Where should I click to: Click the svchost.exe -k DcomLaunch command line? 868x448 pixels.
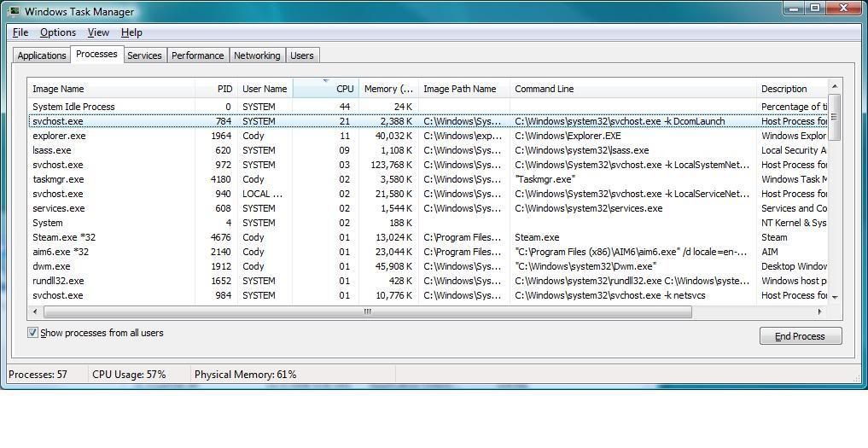pyautogui.click(x=620, y=120)
